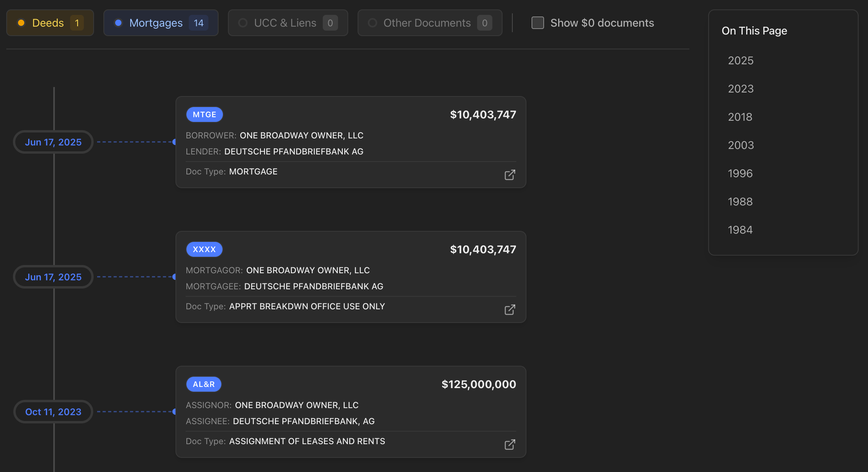
Task: Go to 1996 in page navigation
Action: [x=740, y=173]
